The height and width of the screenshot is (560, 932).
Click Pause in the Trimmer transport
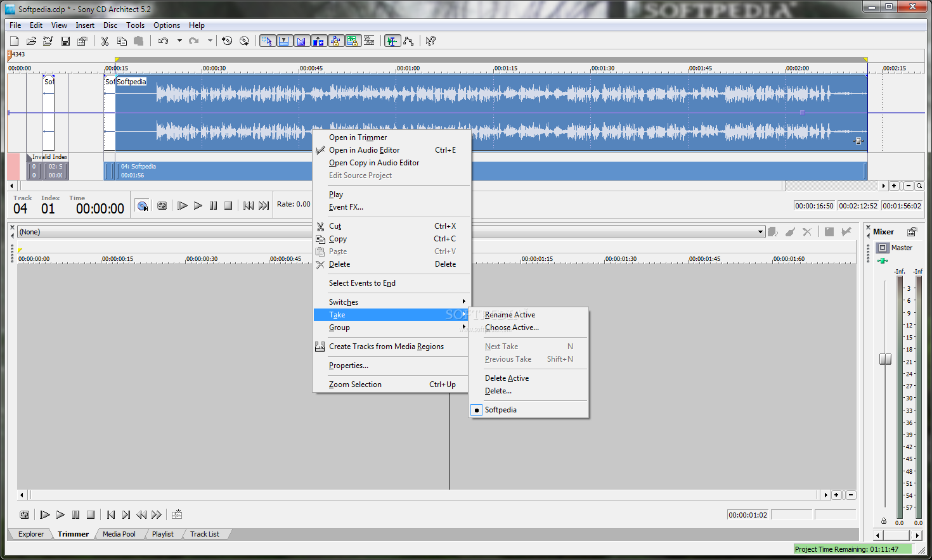75,515
